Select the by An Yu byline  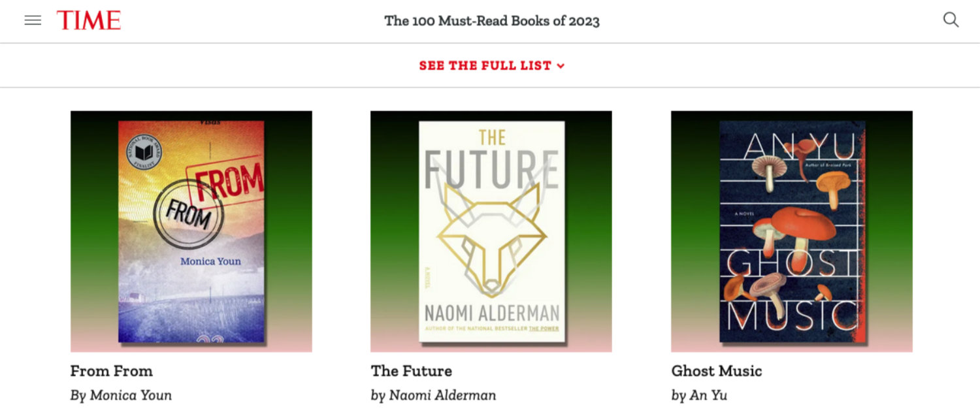pos(699,395)
